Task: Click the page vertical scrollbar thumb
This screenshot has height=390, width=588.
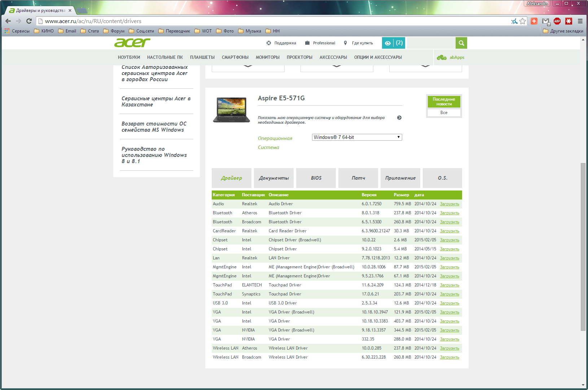Action: 583,247
